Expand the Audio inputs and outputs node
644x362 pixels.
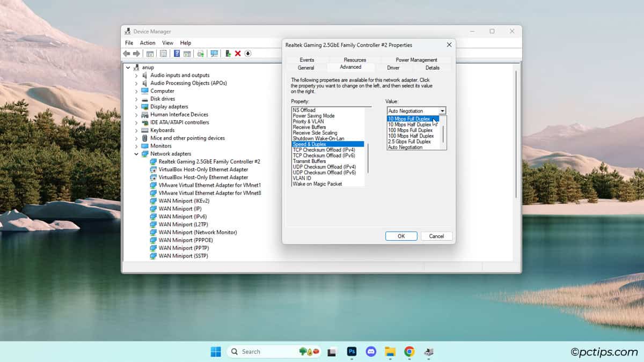tap(136, 76)
